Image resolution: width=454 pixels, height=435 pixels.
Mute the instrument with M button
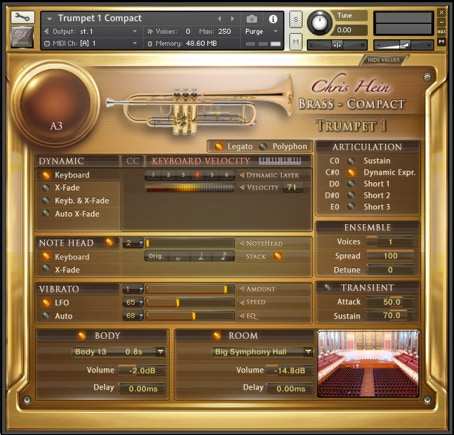295,42
